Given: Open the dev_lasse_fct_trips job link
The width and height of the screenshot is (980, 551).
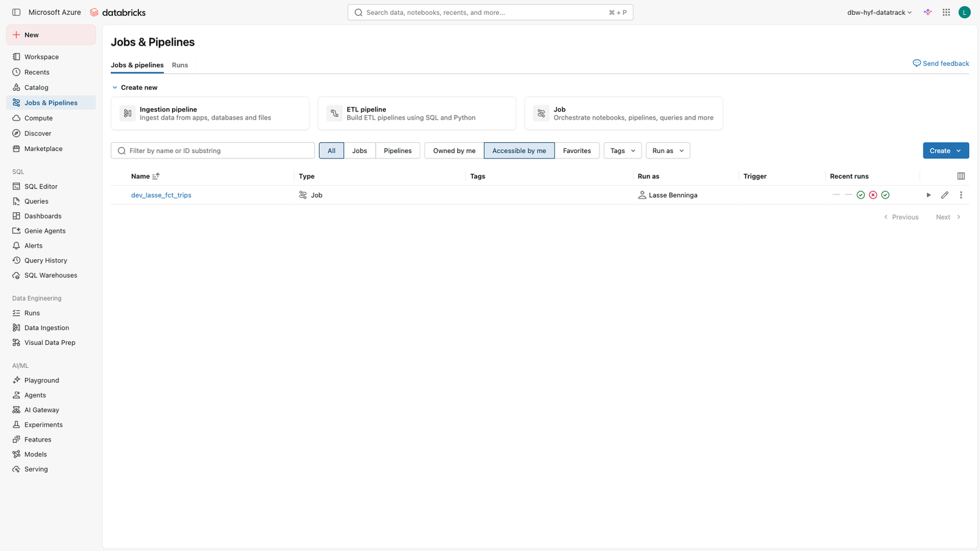Looking at the screenshot, I should pyautogui.click(x=161, y=195).
